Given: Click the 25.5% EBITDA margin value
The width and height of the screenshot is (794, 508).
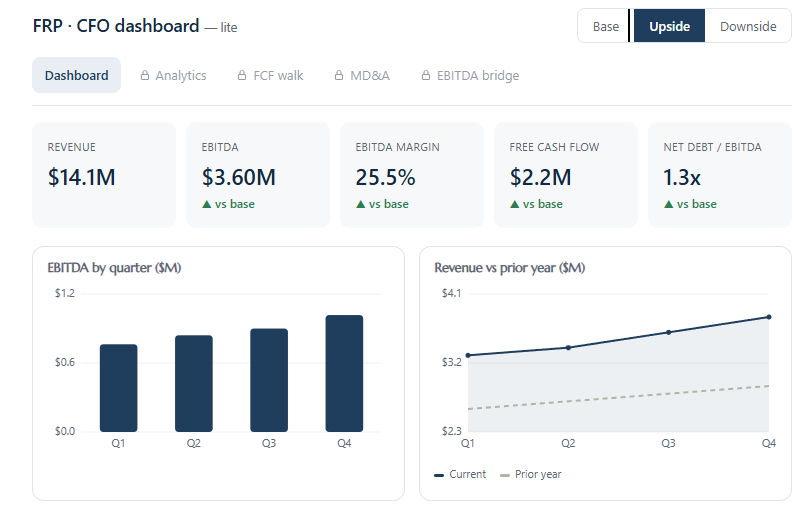Looking at the screenshot, I should pos(385,177).
